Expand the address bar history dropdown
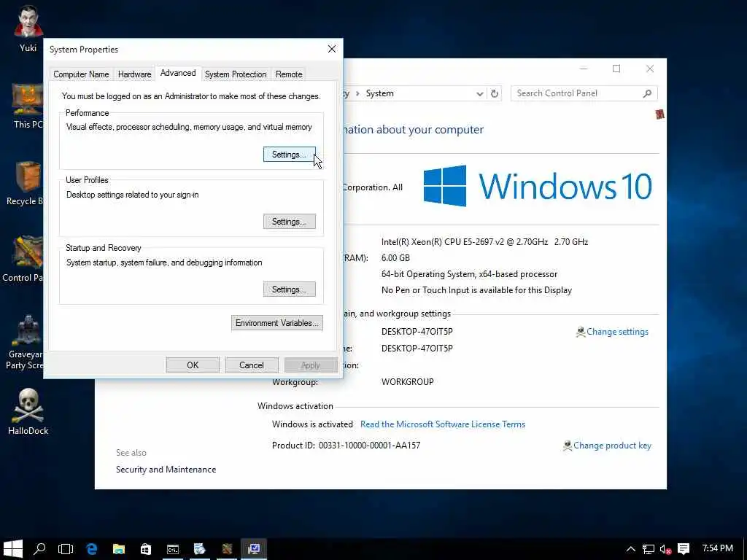Screen dimensions: 747x560 [x=480, y=94]
